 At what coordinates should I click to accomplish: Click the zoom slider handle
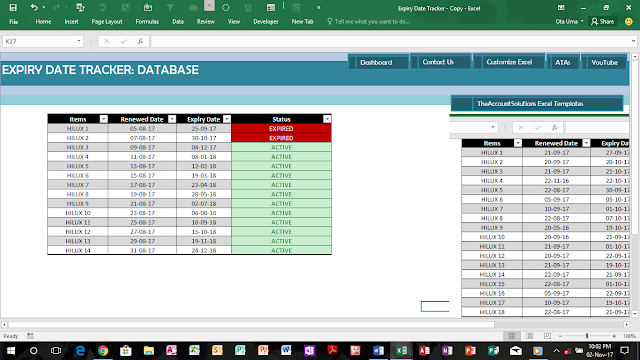[x=587, y=336]
